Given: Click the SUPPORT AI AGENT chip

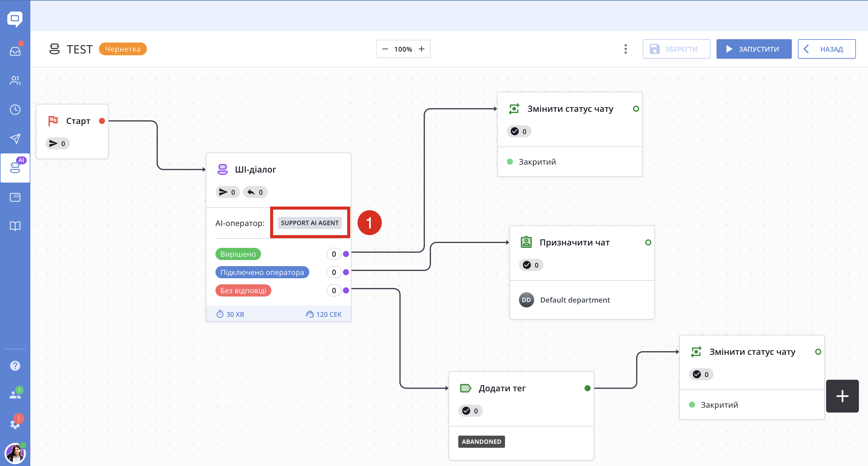Looking at the screenshot, I should click(310, 223).
